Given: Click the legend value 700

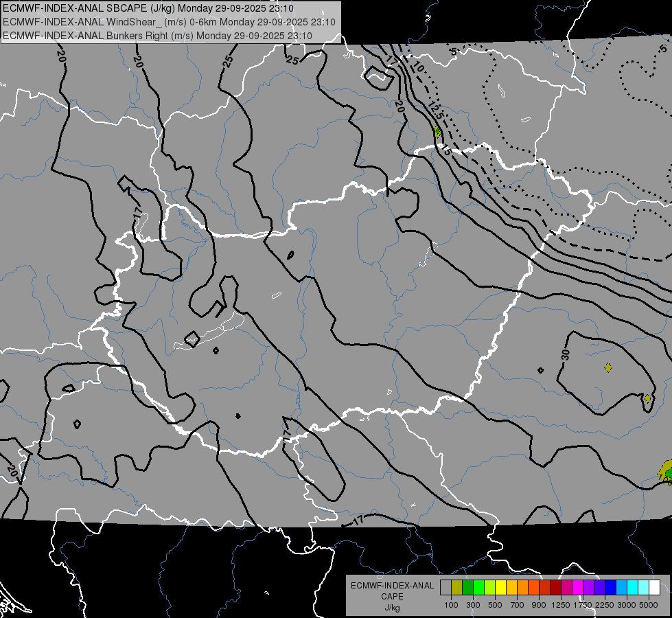Looking at the screenshot, I should pyautogui.click(x=518, y=605).
